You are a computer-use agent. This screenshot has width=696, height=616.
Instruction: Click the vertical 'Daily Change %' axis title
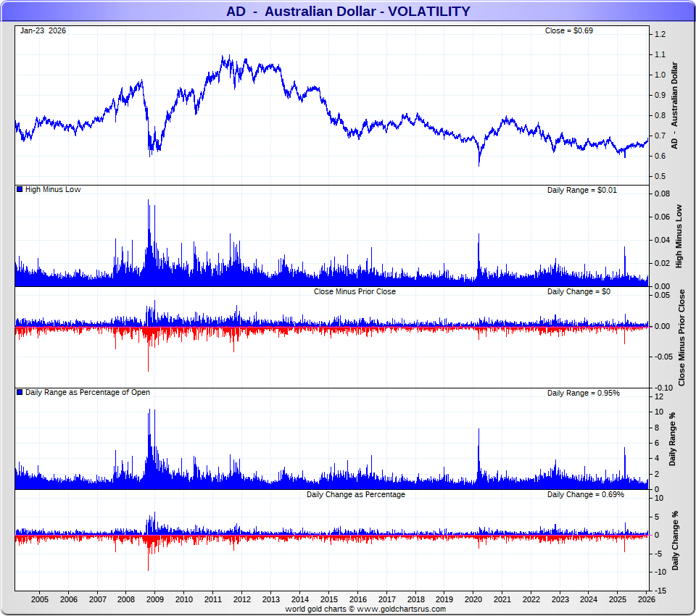coord(675,541)
